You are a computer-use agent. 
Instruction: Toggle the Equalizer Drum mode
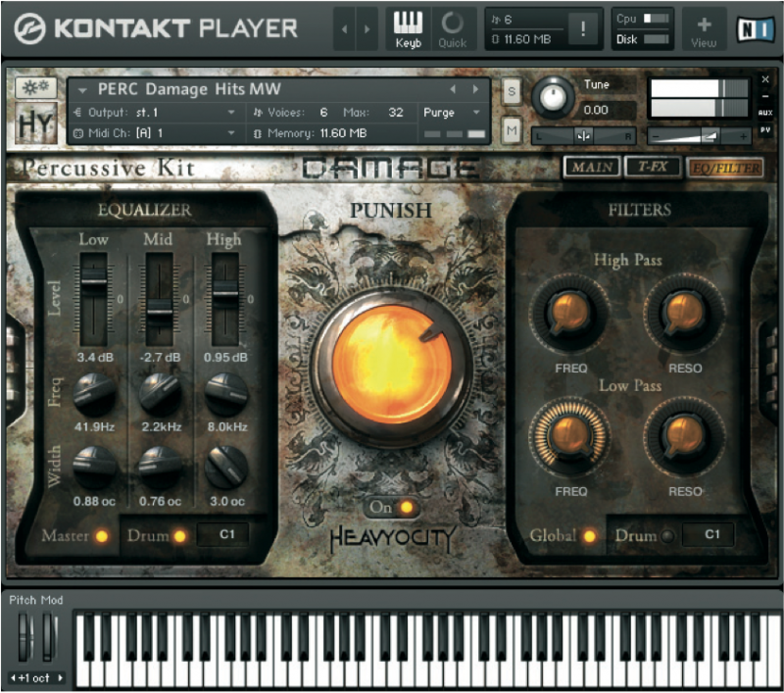pyautogui.click(x=179, y=536)
